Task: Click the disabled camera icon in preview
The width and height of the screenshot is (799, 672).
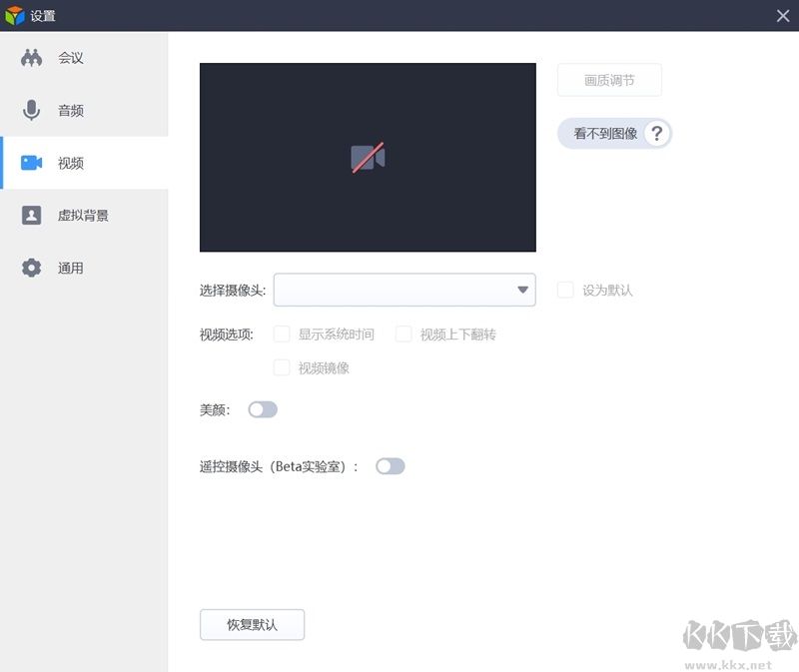Action: pos(368,157)
